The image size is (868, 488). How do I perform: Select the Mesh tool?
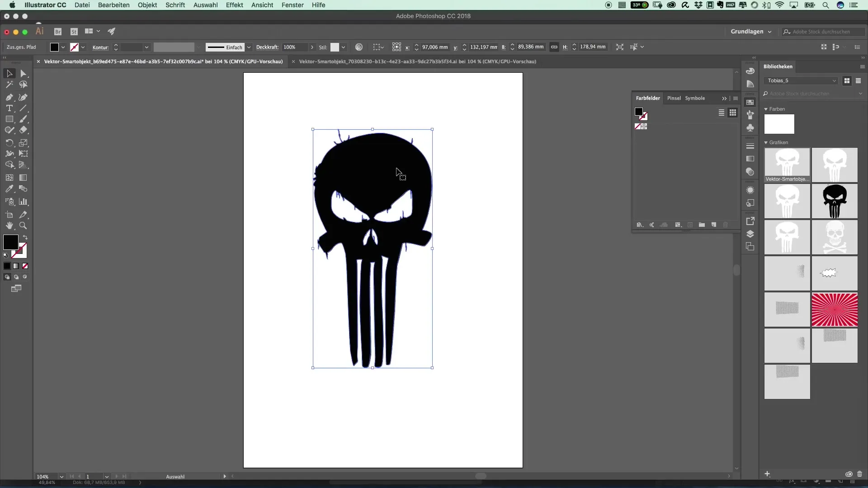(9, 178)
